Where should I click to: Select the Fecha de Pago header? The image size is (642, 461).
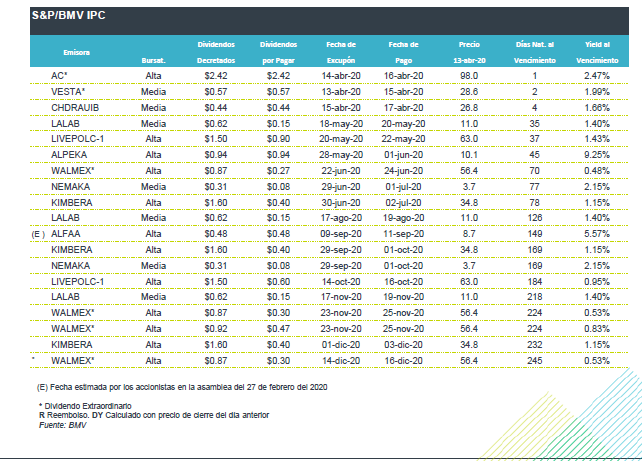pyautogui.click(x=404, y=52)
